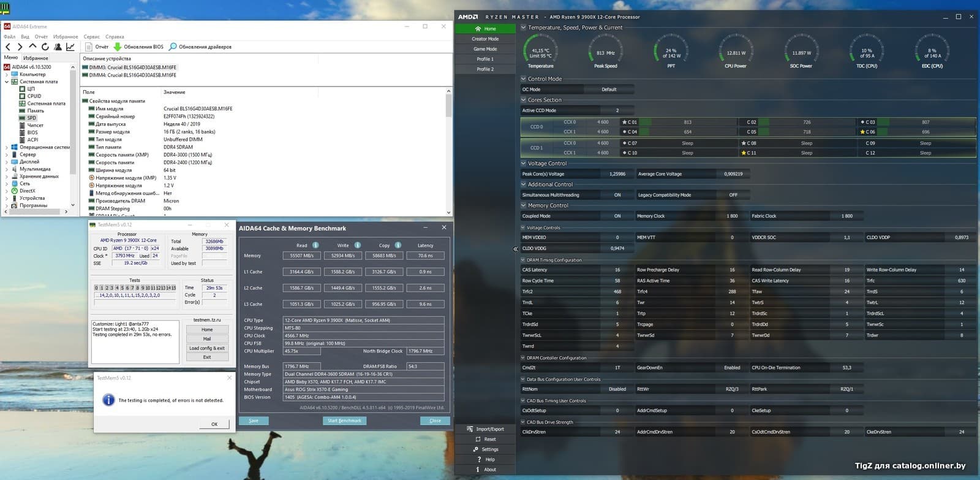Expand Компьютер node in AIDA64 tree
Viewport: 980px width, 480px height.
(x=7, y=74)
